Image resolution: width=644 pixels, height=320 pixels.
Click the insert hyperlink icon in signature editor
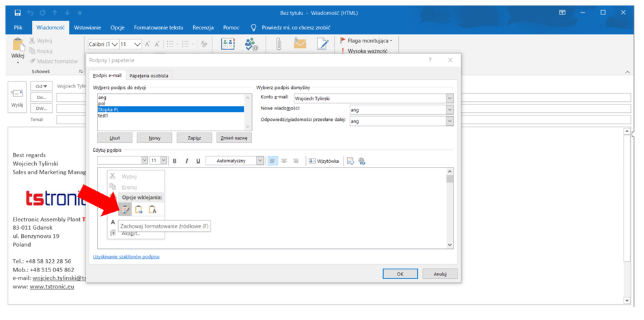click(x=362, y=161)
